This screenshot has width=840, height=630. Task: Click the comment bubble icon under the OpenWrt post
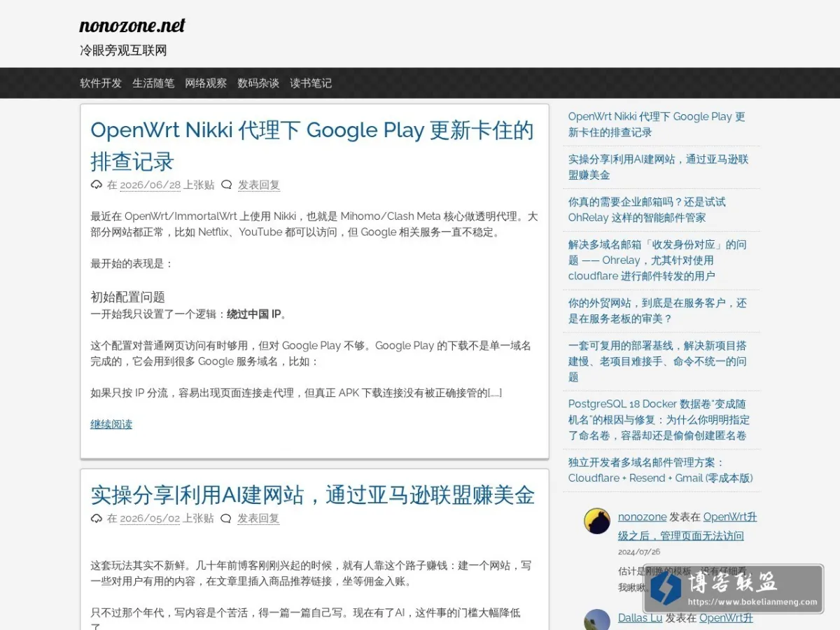(x=226, y=185)
